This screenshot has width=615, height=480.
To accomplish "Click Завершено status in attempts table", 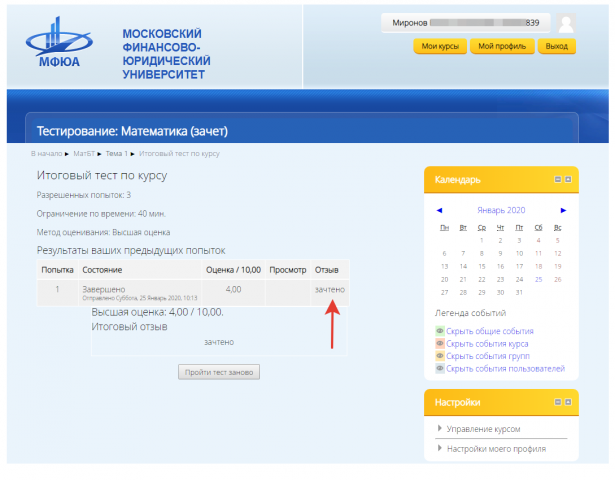I will [104, 289].
